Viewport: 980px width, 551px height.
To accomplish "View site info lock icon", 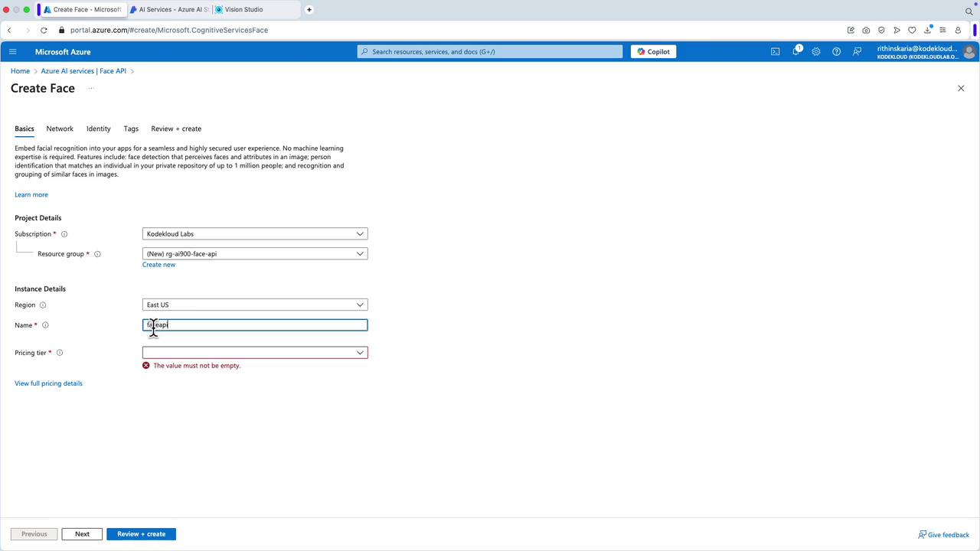I will (61, 30).
